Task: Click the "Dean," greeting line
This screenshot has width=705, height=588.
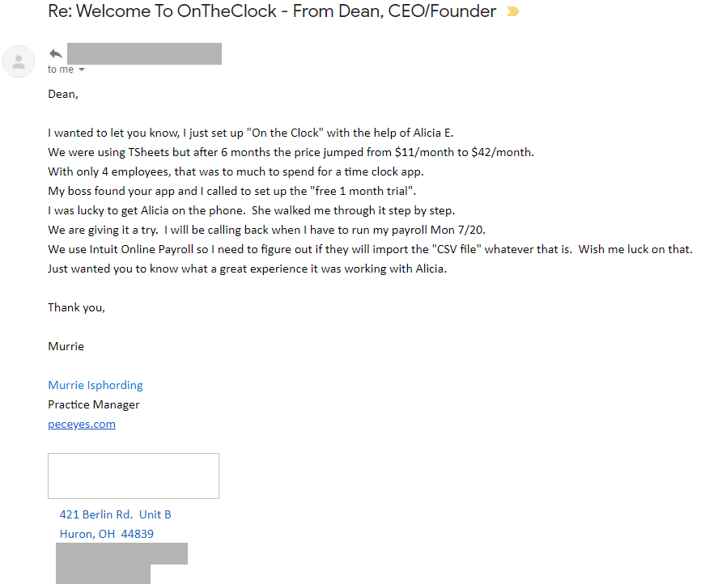Action: pyautogui.click(x=64, y=94)
